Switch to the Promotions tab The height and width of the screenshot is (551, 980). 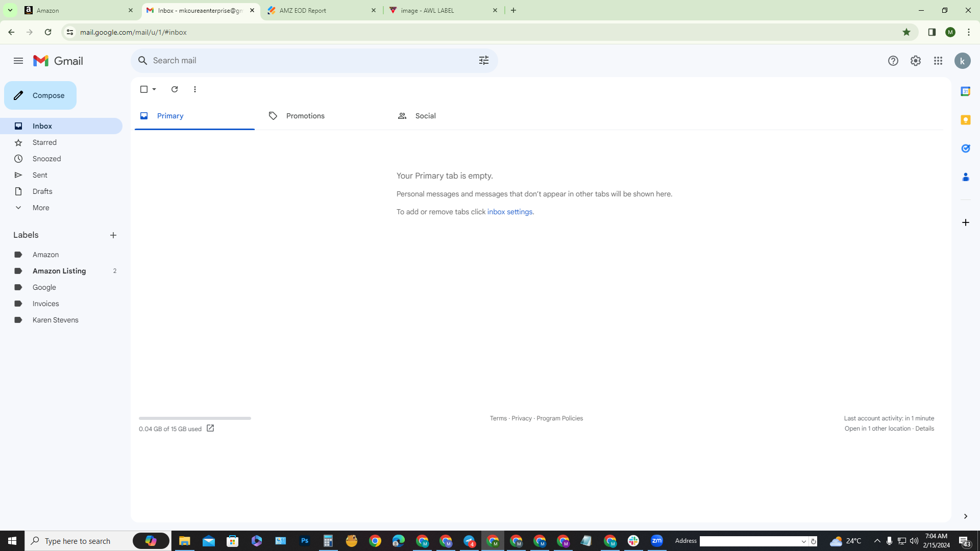[324, 116]
